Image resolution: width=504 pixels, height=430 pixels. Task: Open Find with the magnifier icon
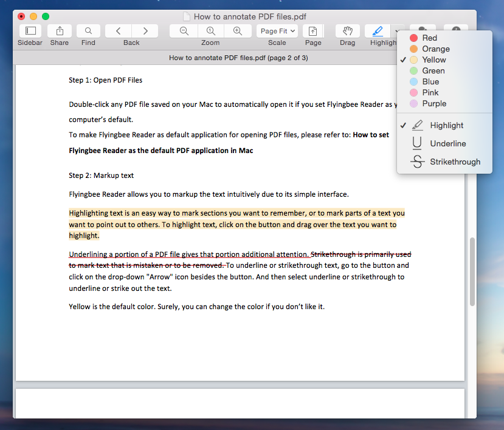[x=88, y=31]
